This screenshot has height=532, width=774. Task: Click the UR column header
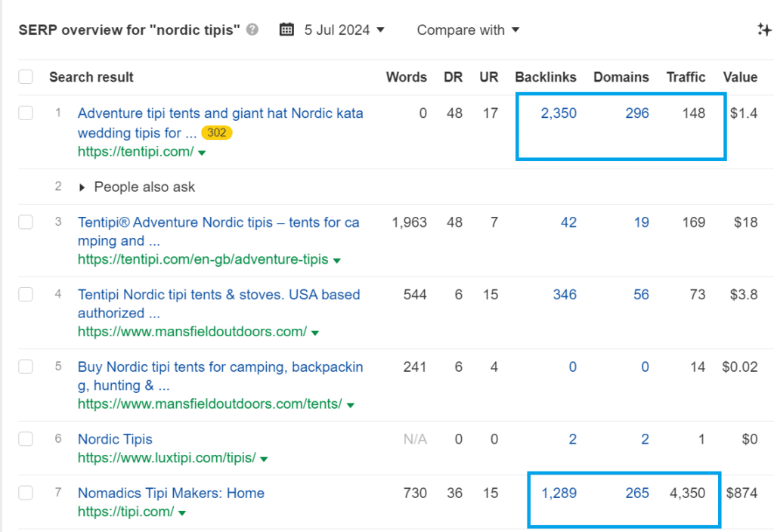(x=489, y=77)
